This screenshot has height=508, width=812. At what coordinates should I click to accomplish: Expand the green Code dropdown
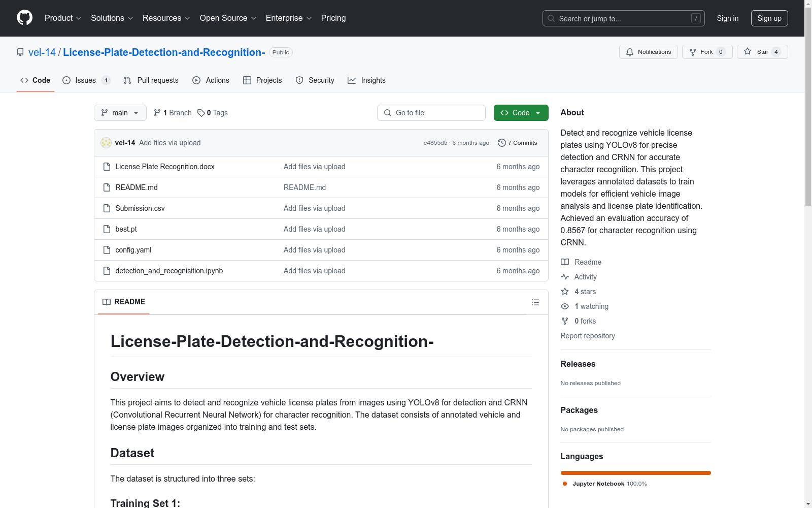tap(521, 113)
